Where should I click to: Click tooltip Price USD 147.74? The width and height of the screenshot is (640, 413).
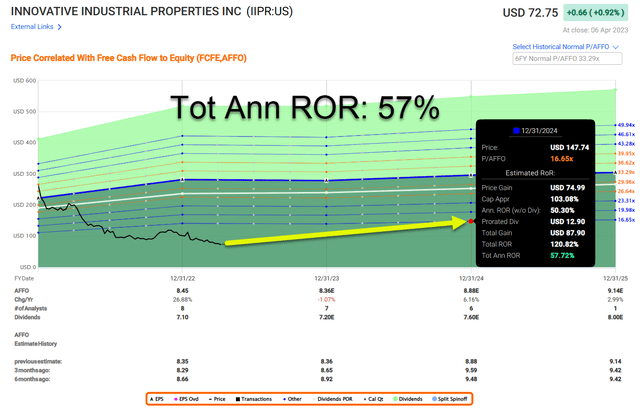[x=569, y=147]
